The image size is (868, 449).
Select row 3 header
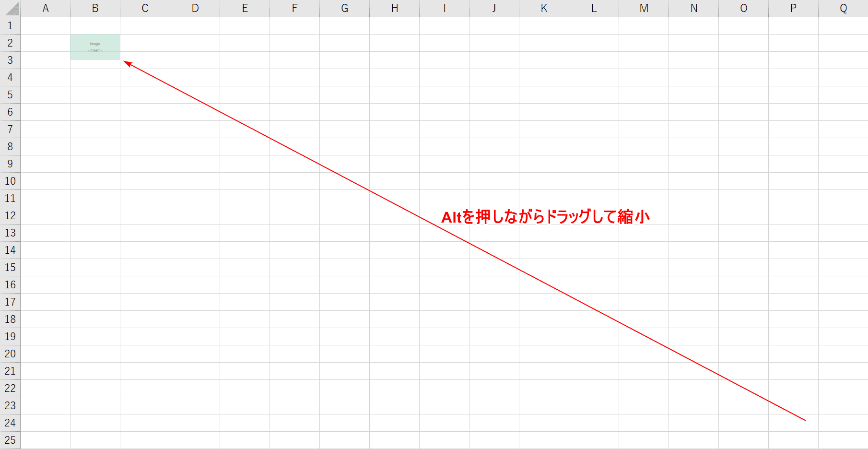[x=10, y=60]
